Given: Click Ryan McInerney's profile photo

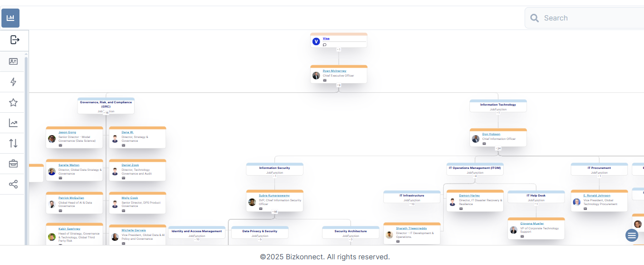Looking at the screenshot, I should pos(316,76).
